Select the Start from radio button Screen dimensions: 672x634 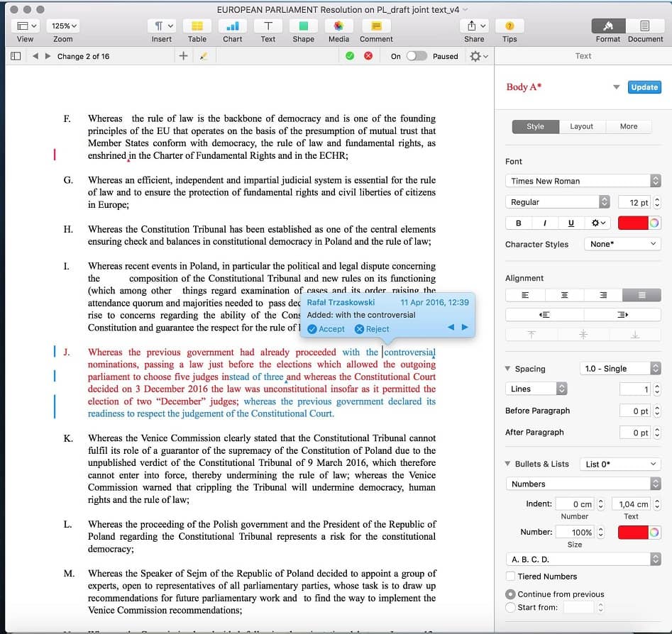[x=510, y=608]
